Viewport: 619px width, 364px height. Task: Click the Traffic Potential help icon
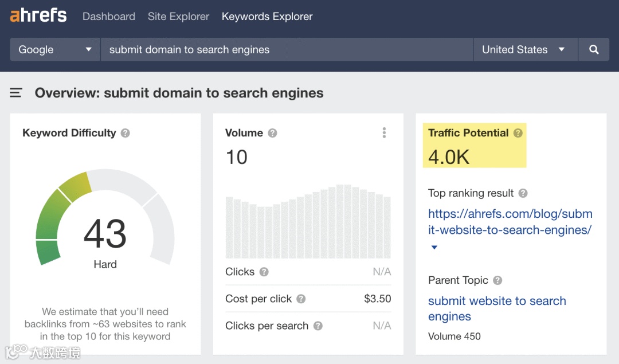point(518,133)
